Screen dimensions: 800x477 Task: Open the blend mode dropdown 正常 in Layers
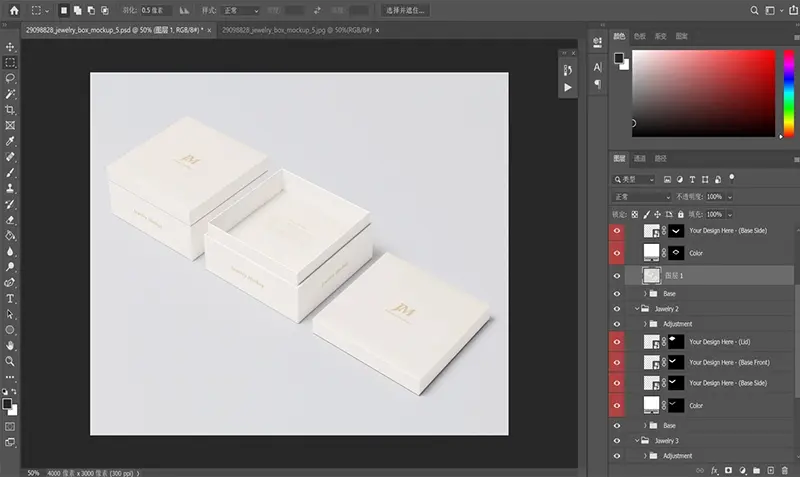click(x=642, y=197)
